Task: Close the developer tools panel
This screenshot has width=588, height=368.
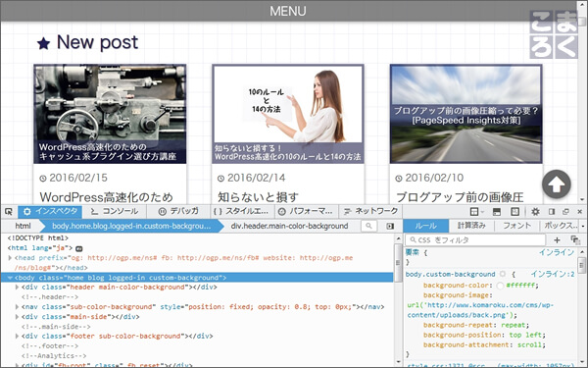Action: [580, 212]
